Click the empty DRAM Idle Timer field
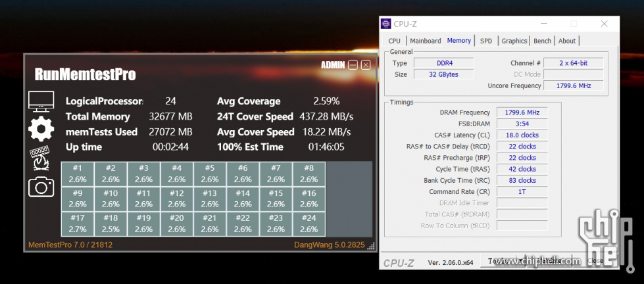This screenshot has width=644, height=284. [522, 202]
